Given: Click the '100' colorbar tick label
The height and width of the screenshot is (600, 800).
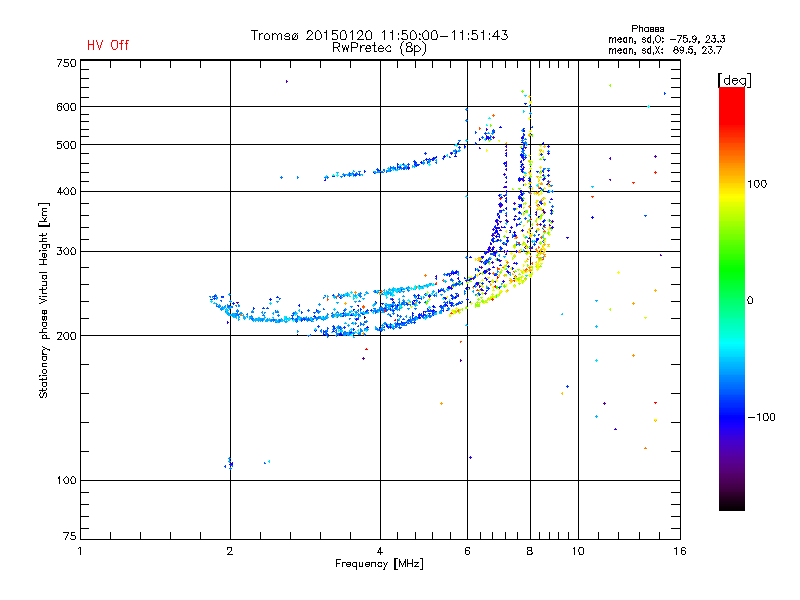Looking at the screenshot, I should coord(757,184).
